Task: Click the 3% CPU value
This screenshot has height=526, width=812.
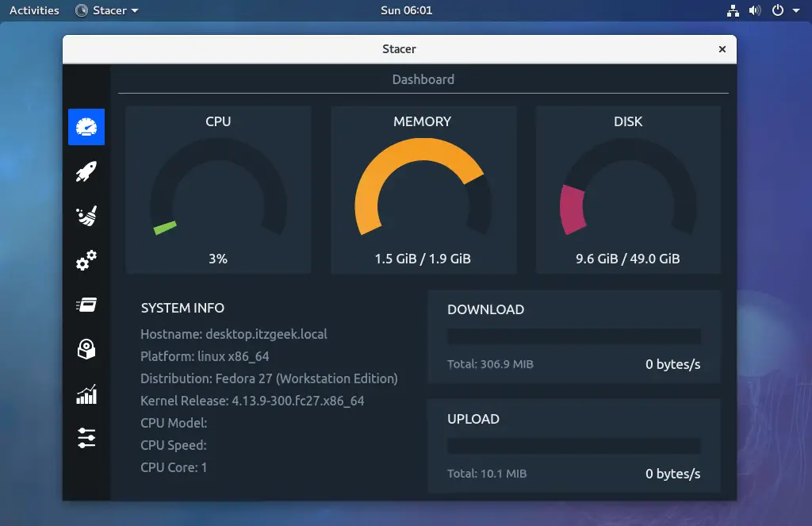Action: pyautogui.click(x=218, y=259)
